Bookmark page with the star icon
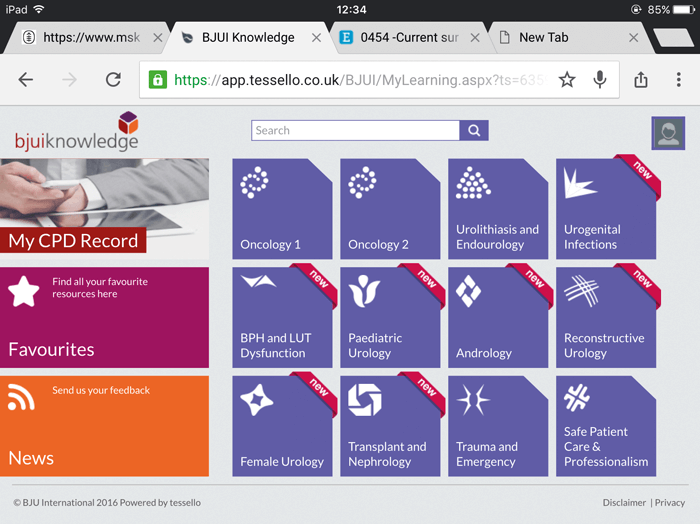 pyautogui.click(x=567, y=80)
